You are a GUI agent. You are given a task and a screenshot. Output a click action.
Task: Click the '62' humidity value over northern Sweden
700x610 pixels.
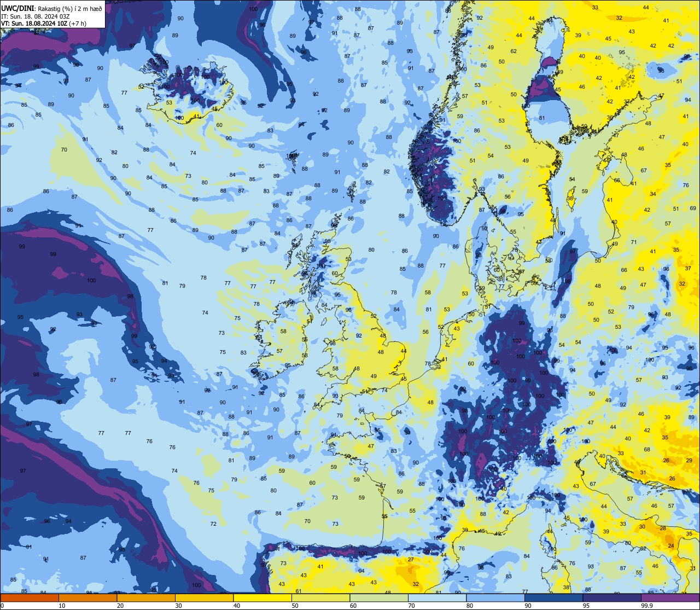click(514, 51)
